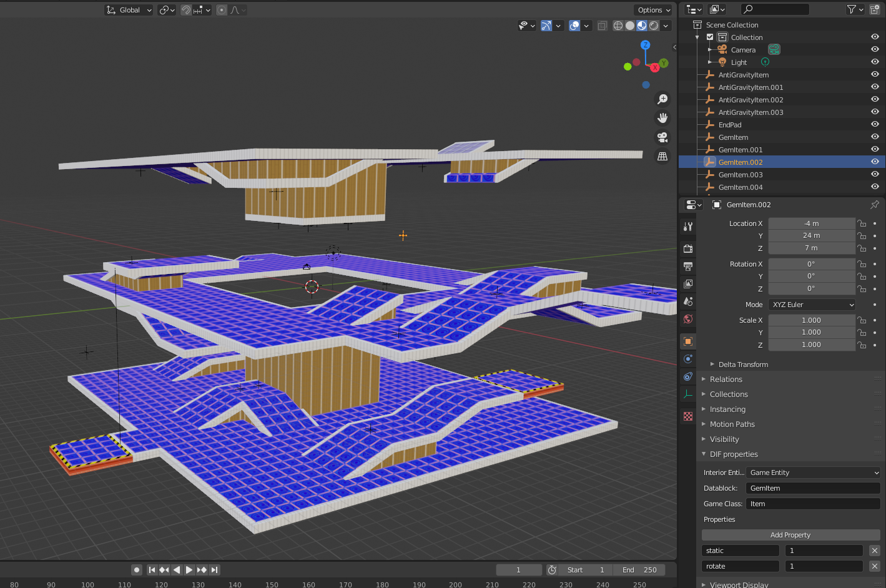
Task: Remove the static property with X button
Action: 874,551
